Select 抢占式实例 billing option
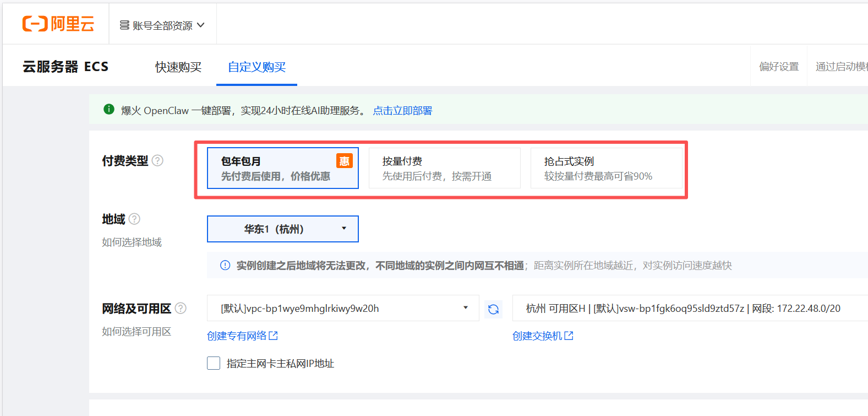This screenshot has height=416, width=868. (x=607, y=168)
